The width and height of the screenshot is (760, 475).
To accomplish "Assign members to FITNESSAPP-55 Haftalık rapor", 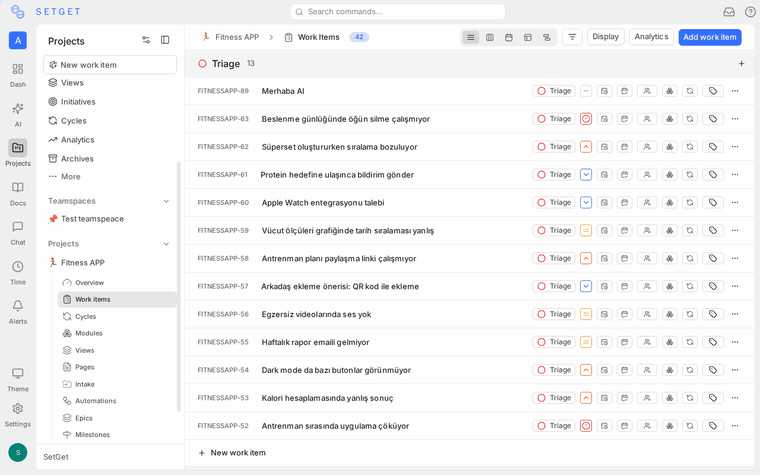I will 647,342.
